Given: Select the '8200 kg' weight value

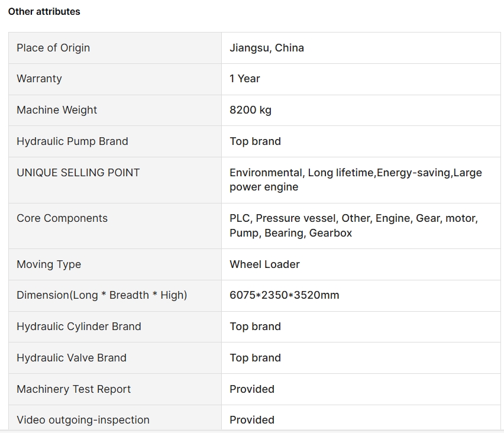Looking at the screenshot, I should click(251, 110).
